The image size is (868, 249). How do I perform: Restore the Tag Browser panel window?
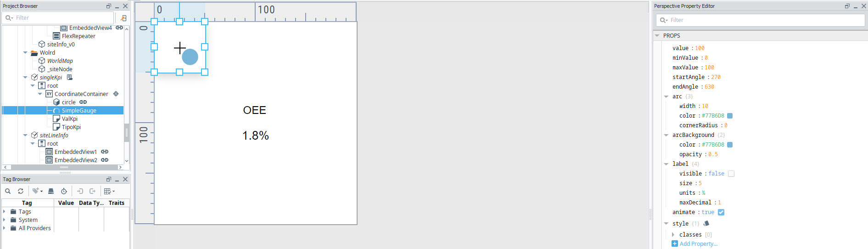click(x=109, y=179)
